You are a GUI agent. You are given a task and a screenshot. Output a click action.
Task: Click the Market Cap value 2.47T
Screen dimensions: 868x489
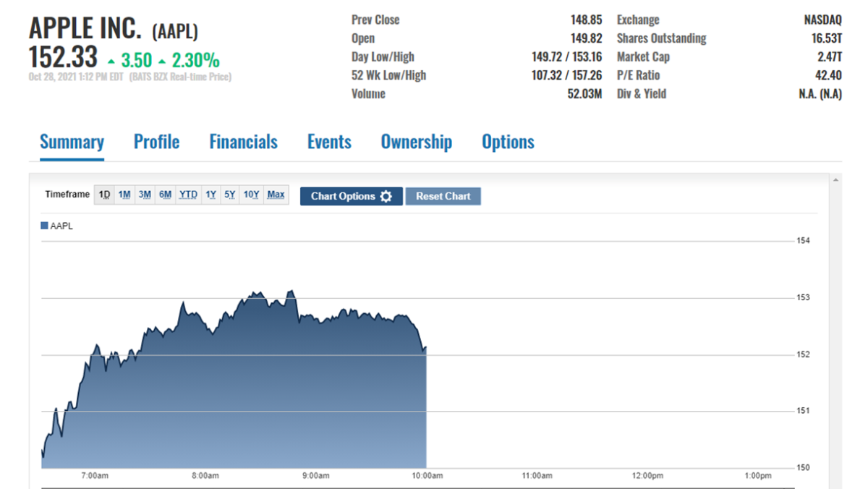[830, 57]
